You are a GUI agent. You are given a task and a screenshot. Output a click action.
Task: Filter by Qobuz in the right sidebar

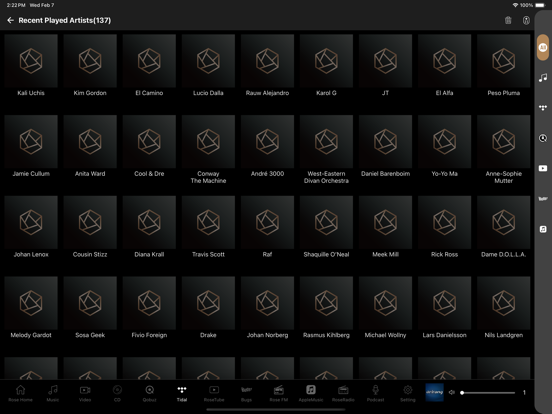click(x=543, y=138)
